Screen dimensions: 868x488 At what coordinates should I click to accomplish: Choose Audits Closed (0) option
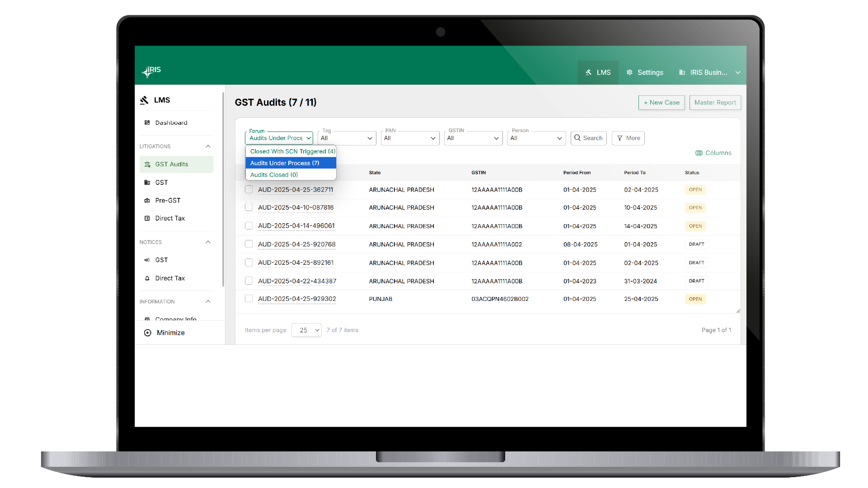tap(291, 175)
